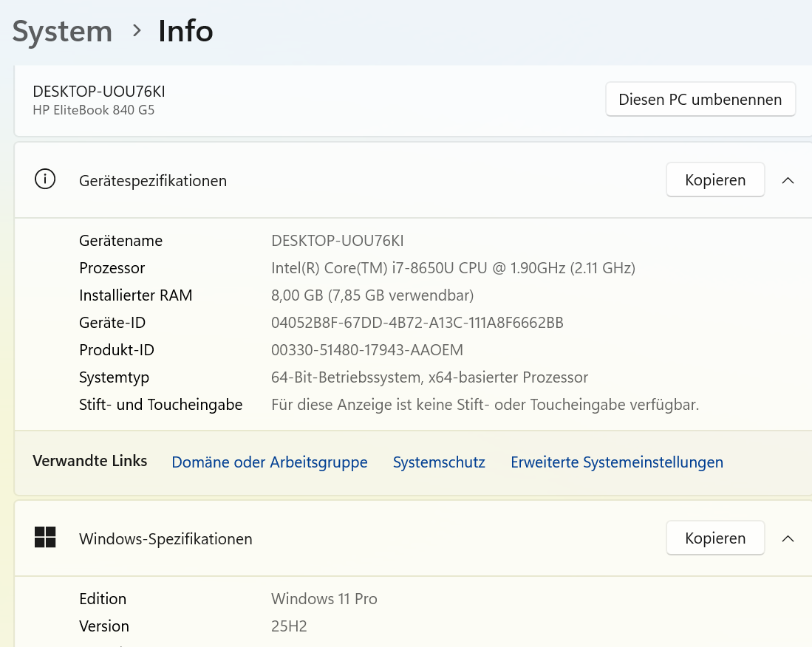Viewport: 812px width, 647px height.
Task: Click the Windows logo icon beside Windows-Spezifikationen
Action: 45,537
